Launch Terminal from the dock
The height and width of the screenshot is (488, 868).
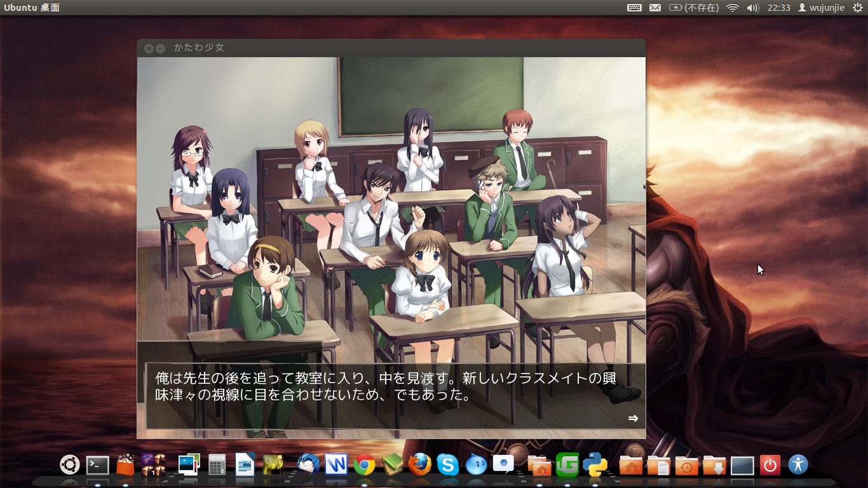(x=97, y=466)
